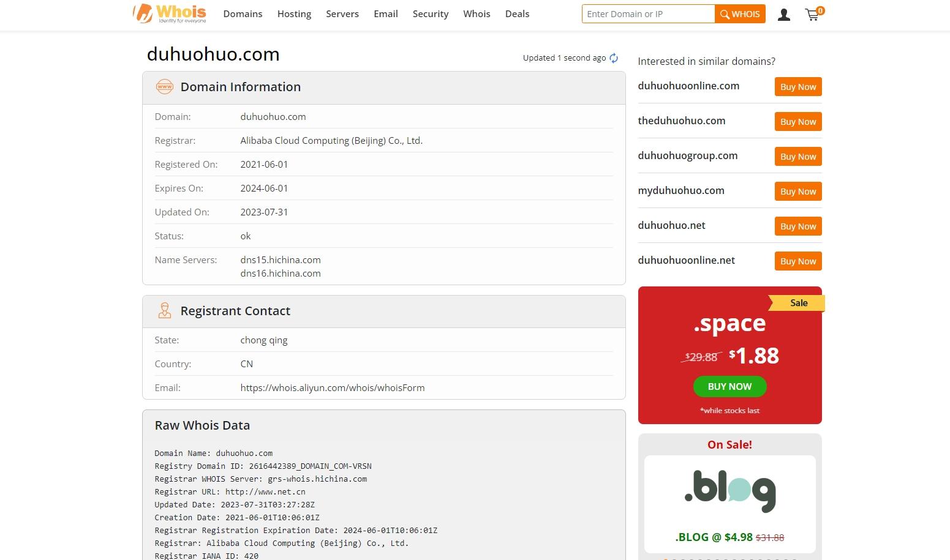Buy Now for duhuohuoonline.com

[x=798, y=87]
